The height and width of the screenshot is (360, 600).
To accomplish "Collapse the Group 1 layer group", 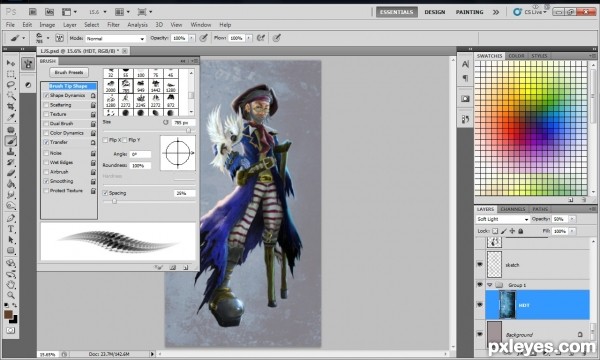I will [489, 285].
